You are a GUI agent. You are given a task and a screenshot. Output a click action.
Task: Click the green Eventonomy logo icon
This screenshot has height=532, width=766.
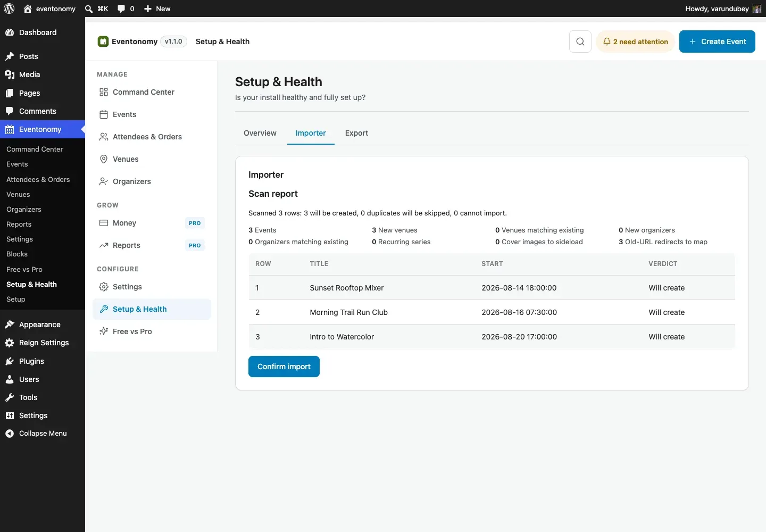[x=103, y=41]
